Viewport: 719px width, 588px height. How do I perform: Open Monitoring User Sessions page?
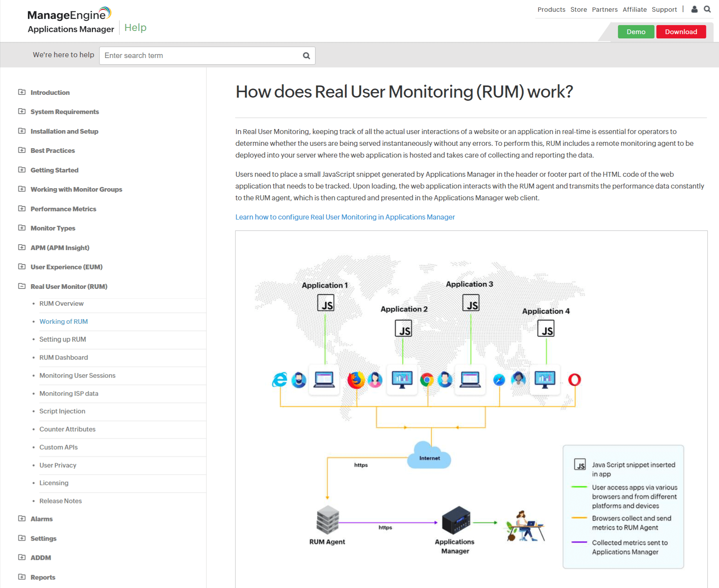77,376
